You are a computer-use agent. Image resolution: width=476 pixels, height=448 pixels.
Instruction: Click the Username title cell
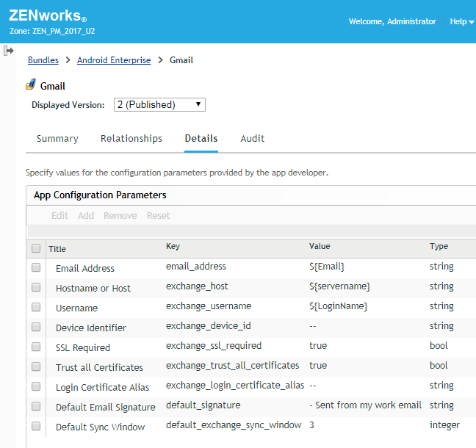pos(77,308)
